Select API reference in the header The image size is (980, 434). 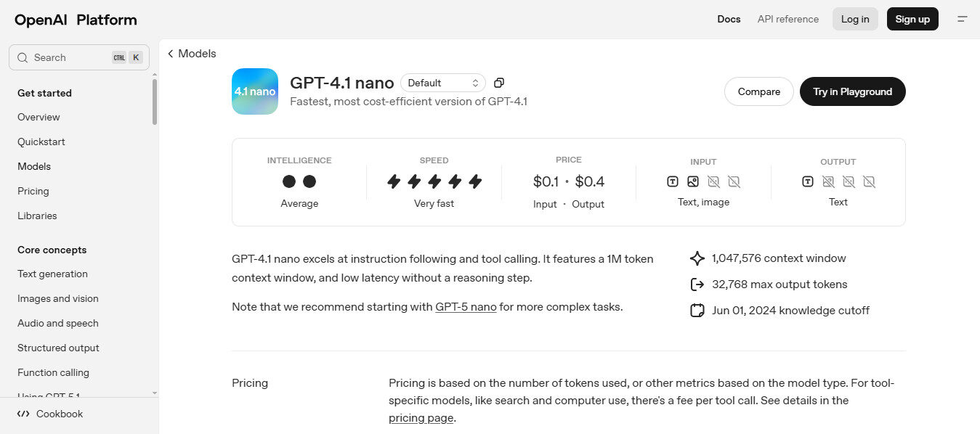tap(787, 19)
